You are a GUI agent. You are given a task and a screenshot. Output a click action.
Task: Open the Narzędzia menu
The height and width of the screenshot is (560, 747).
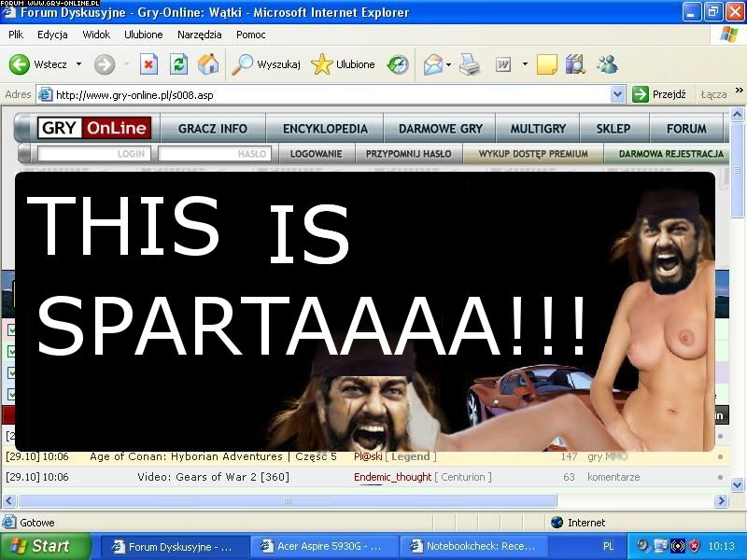[x=200, y=35]
